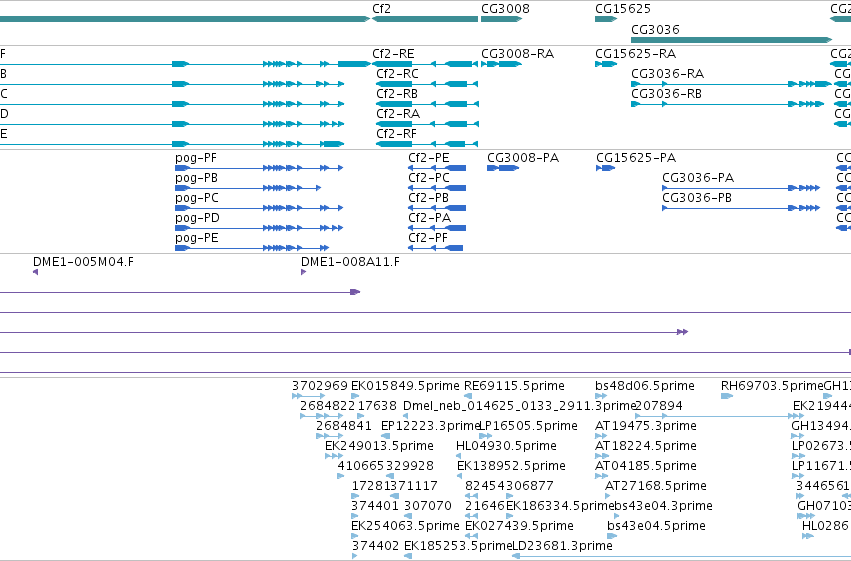Image resolution: width=851 pixels, height=561 pixels.
Task: Click EST feature 374402
Action: (354, 556)
